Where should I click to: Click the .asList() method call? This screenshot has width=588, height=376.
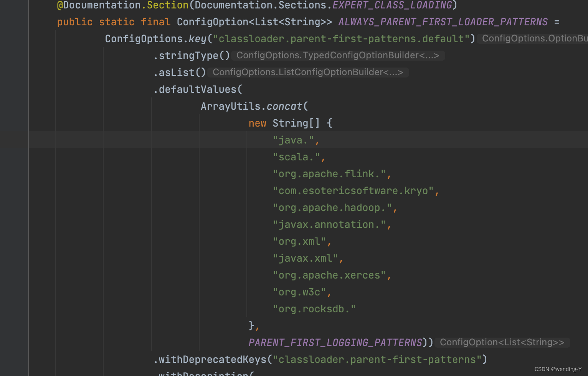180,73
